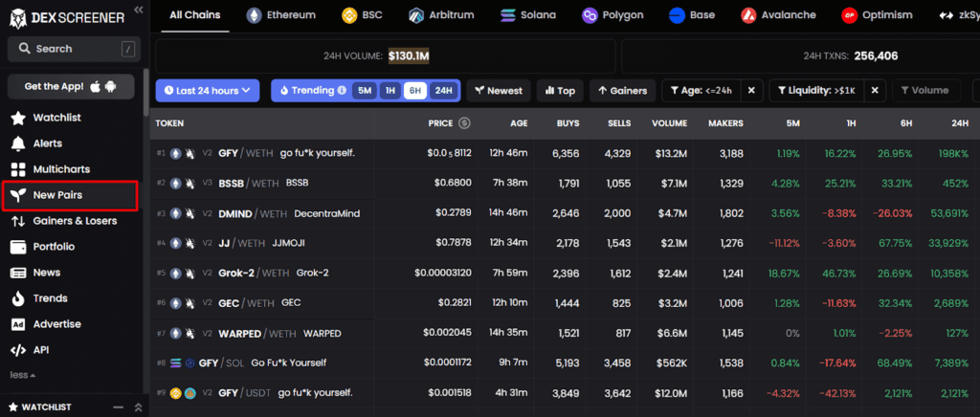
Task: Remove the Age filter with X
Action: coord(751,91)
